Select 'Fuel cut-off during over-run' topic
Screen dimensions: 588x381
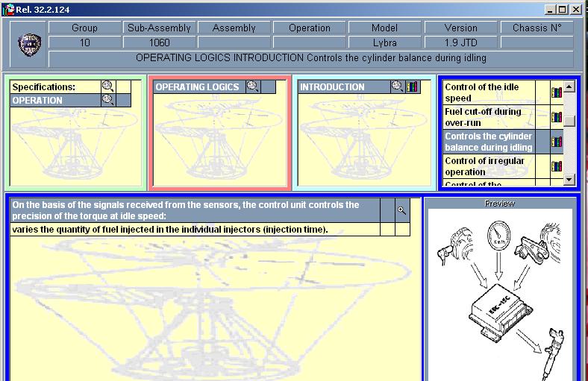495,117
